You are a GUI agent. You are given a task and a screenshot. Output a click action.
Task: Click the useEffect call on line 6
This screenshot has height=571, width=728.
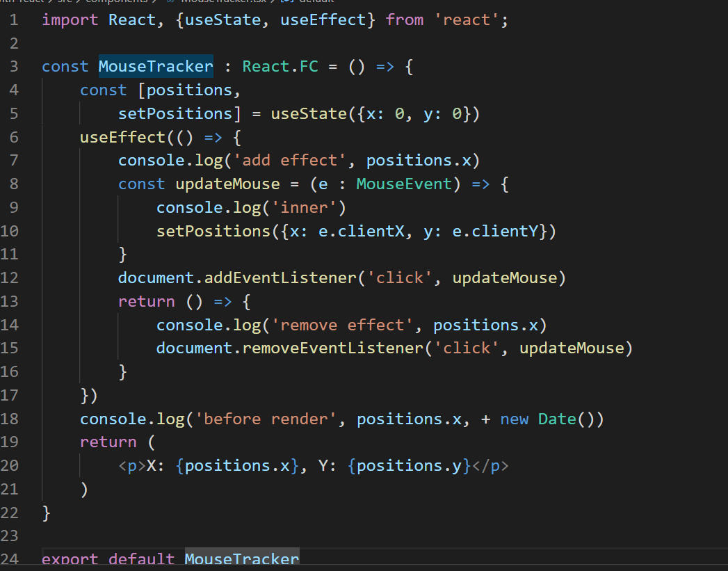pyautogui.click(x=122, y=138)
